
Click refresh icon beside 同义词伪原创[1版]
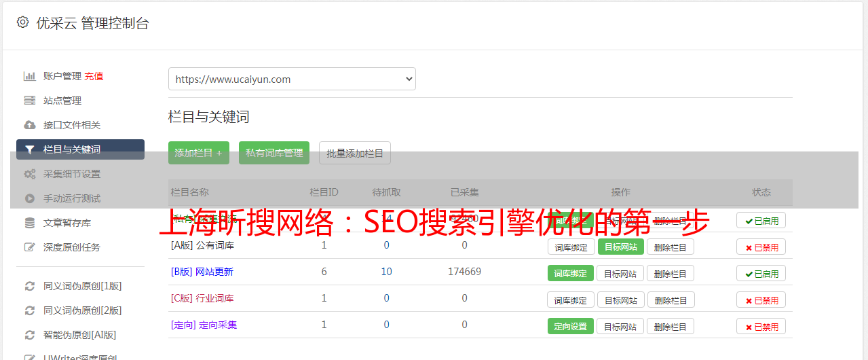29,286
